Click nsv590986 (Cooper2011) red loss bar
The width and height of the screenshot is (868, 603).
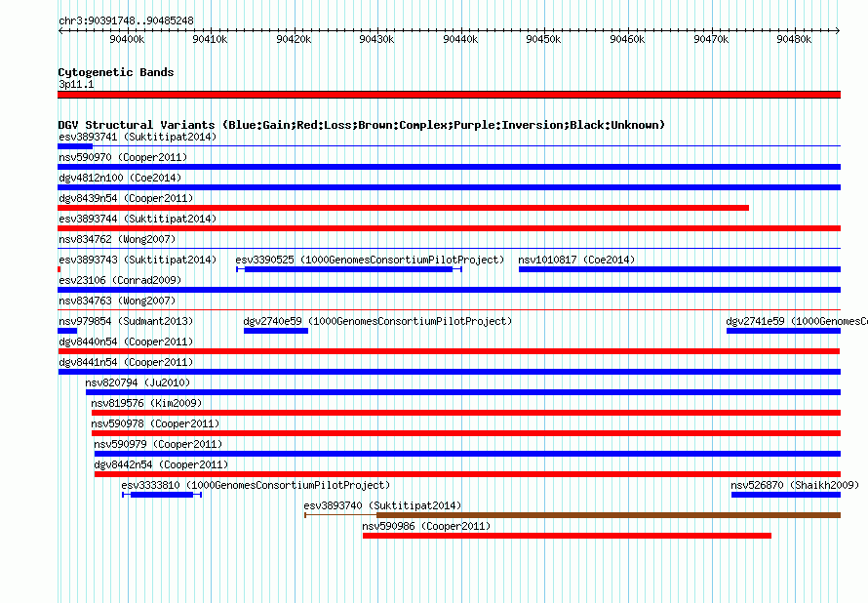click(x=567, y=536)
